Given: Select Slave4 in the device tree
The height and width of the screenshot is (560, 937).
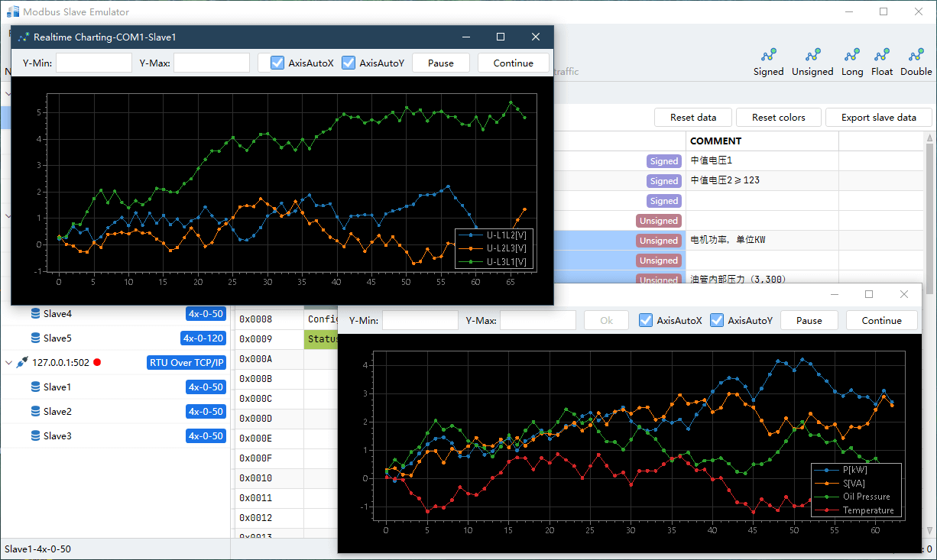Looking at the screenshot, I should coord(57,314).
